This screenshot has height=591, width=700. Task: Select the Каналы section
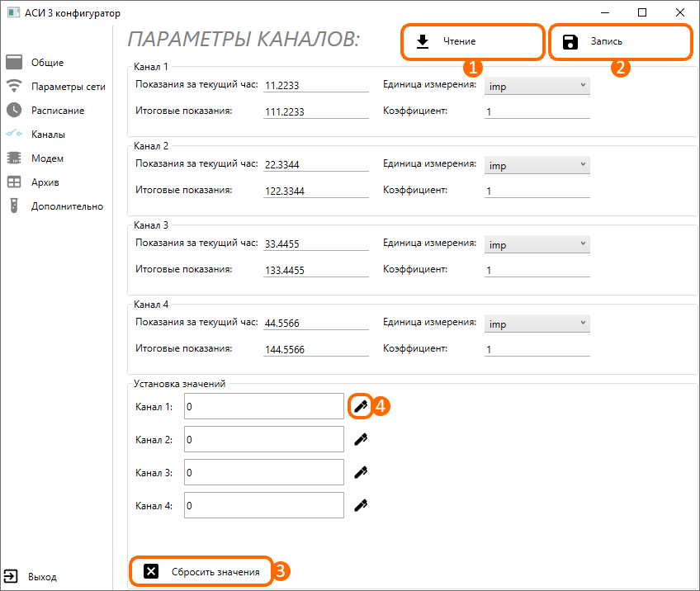point(48,135)
